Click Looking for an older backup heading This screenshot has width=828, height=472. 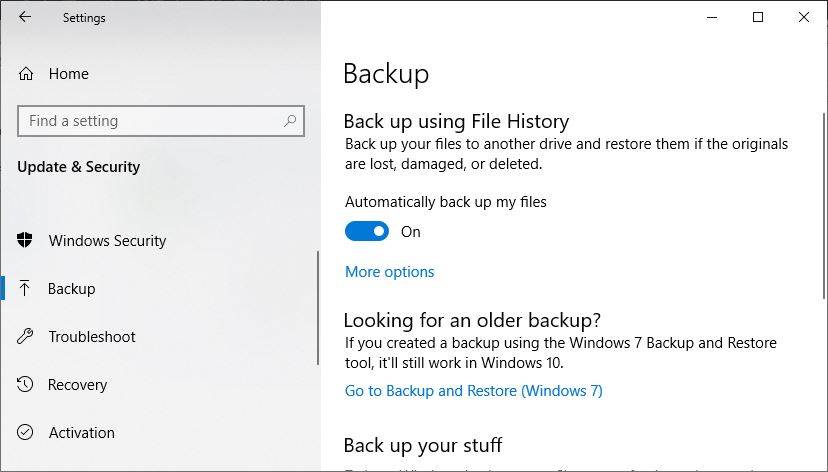(x=472, y=320)
